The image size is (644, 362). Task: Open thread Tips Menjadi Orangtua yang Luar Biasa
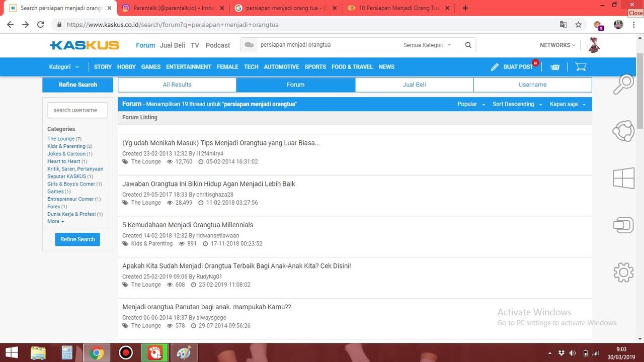click(221, 143)
